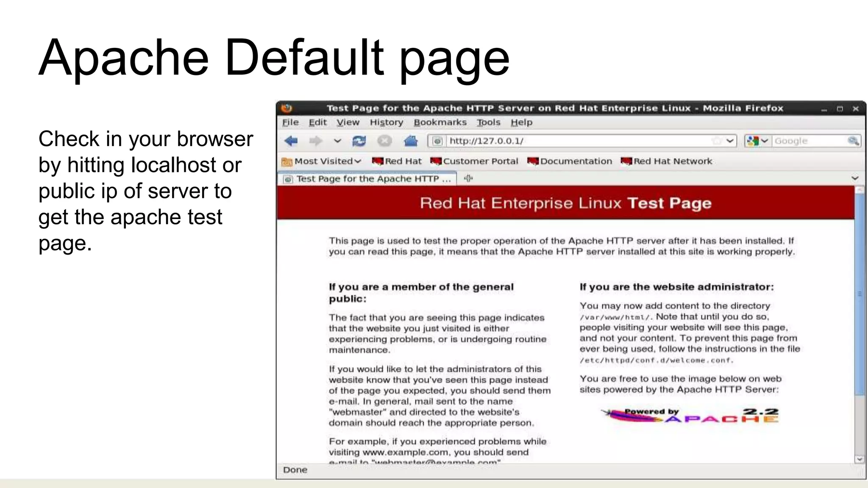Viewport: 868px width, 488px height.
Task: Close the Firefox window
Action: point(856,109)
